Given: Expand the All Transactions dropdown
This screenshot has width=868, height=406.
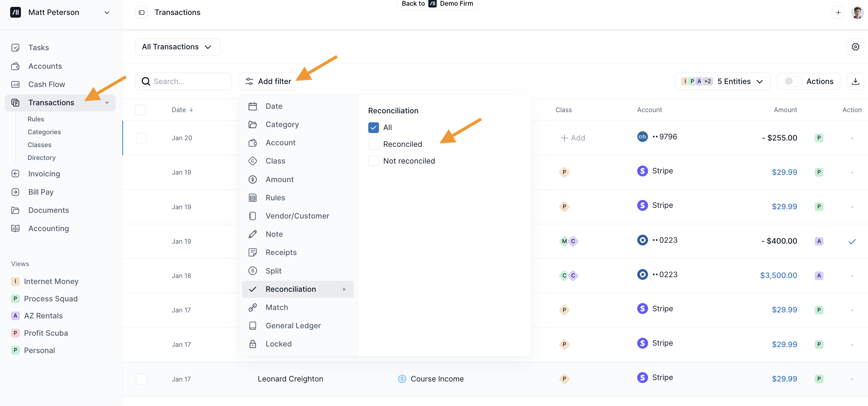Looking at the screenshot, I should (177, 47).
